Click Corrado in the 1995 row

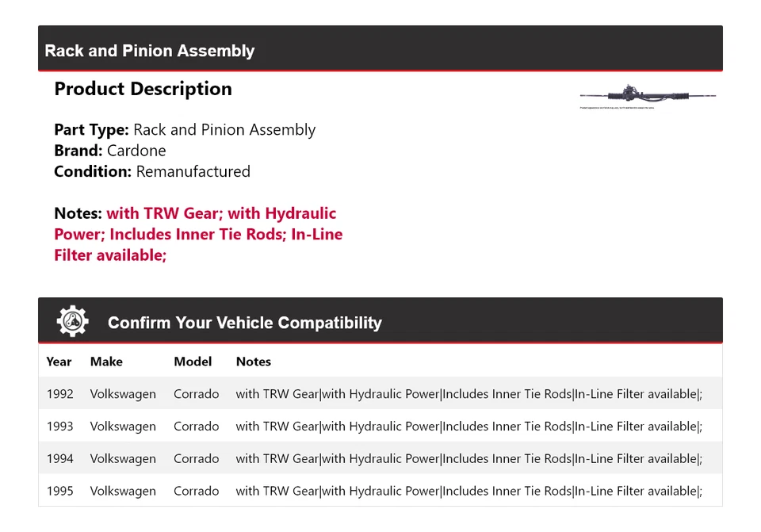click(196, 492)
